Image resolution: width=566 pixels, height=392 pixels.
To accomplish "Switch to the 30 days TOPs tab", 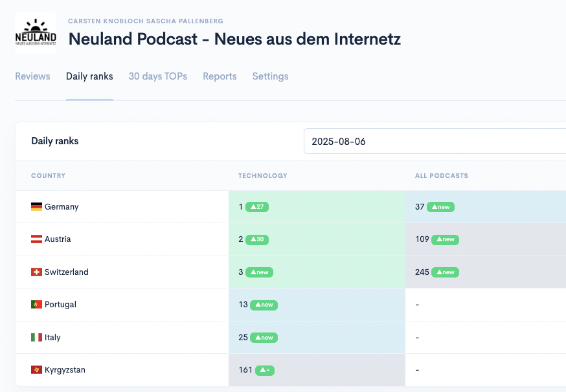I will pos(158,76).
